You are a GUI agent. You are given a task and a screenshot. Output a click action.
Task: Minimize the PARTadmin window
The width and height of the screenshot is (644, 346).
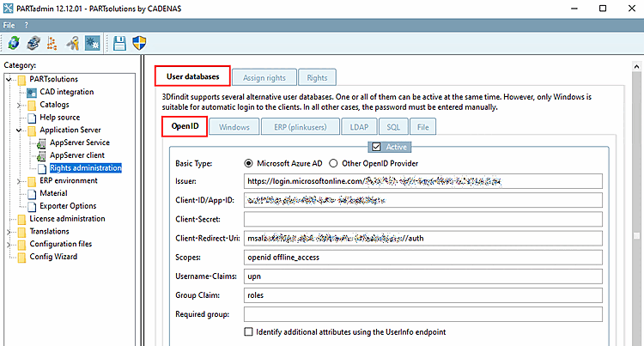(574, 9)
